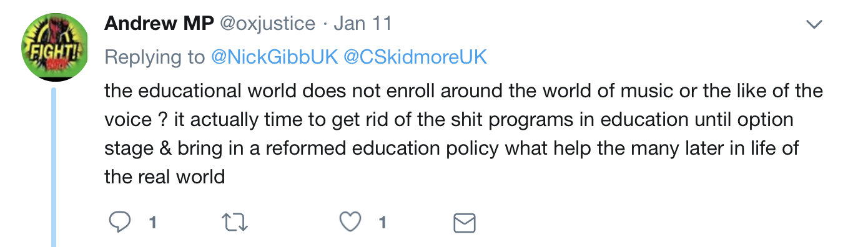Screen dimensions: 868x247
Task: Click the Jan 11 timestamp
Action: pyautogui.click(x=363, y=24)
